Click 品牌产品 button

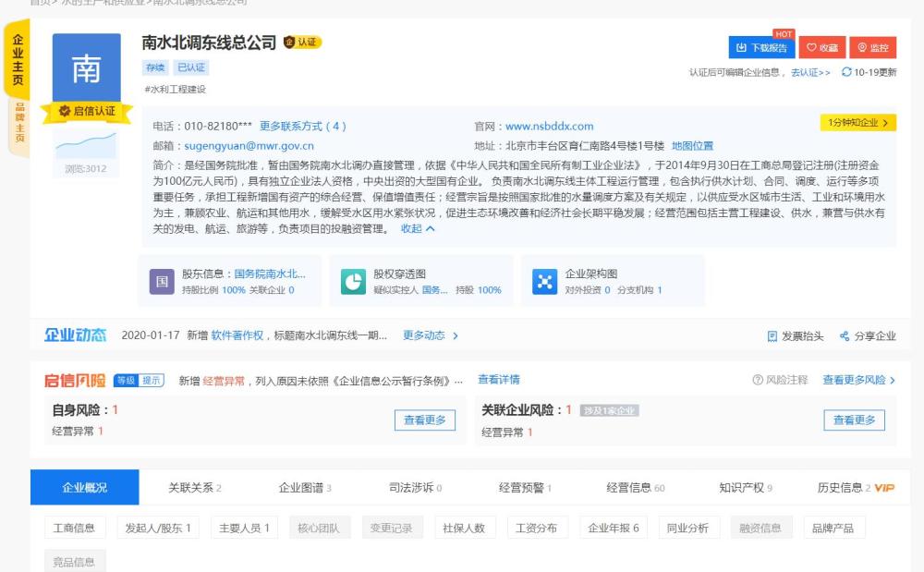tap(833, 528)
